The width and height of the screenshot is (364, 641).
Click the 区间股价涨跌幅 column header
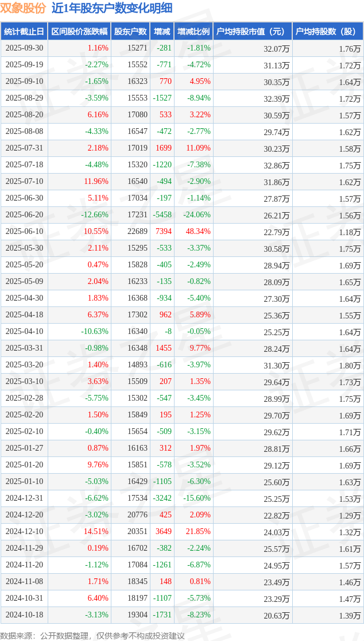click(79, 32)
